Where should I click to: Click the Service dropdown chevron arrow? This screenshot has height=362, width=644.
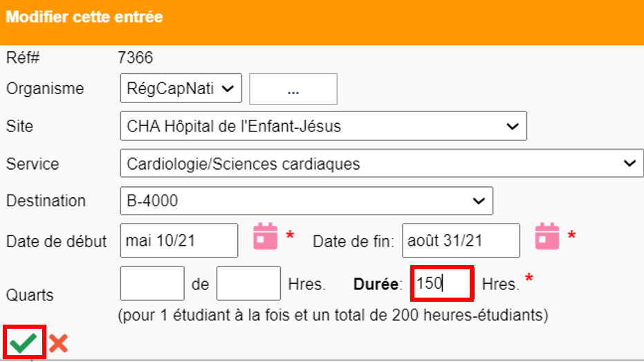pos(629,163)
